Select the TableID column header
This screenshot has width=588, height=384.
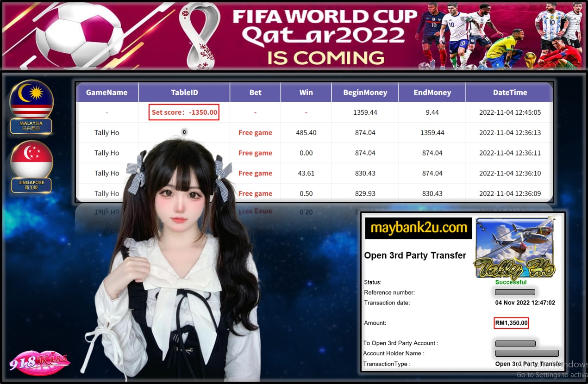tap(184, 93)
